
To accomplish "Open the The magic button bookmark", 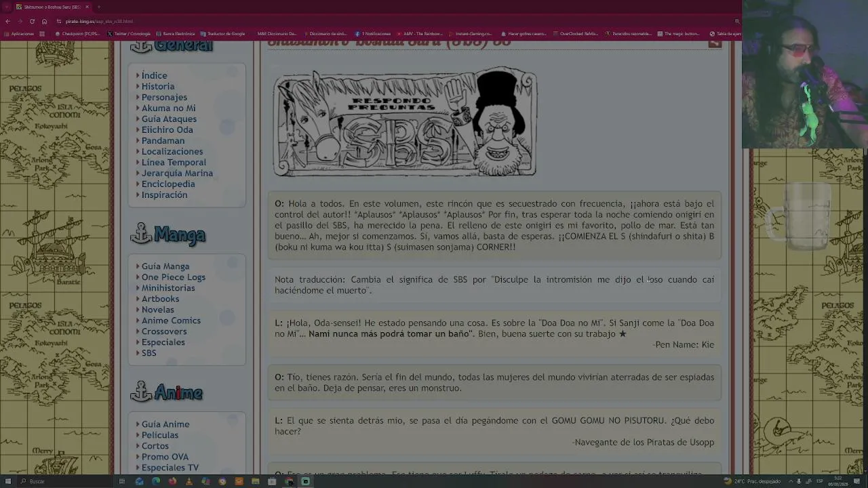I will [679, 34].
